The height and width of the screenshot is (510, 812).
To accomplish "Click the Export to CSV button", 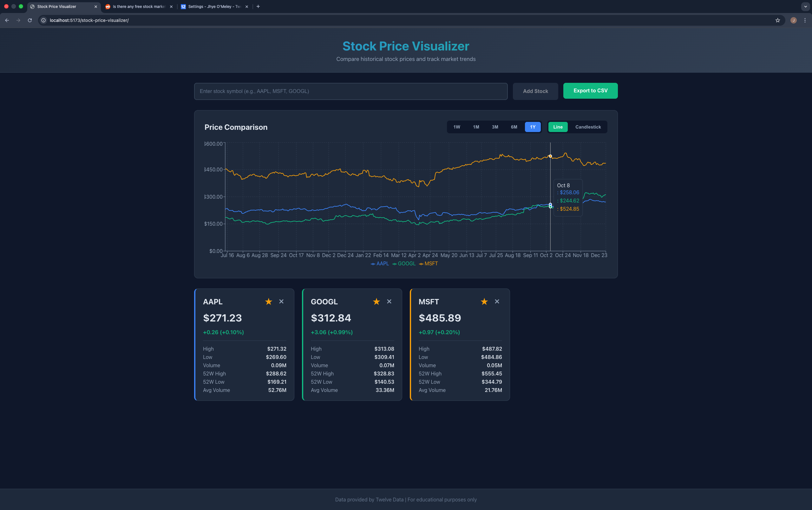I will [590, 91].
